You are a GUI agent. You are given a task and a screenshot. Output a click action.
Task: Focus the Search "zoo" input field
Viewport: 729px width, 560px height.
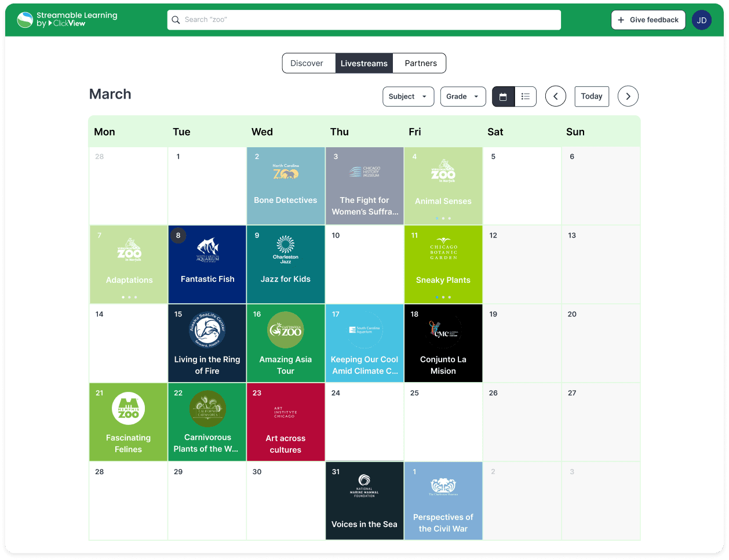[x=364, y=20]
